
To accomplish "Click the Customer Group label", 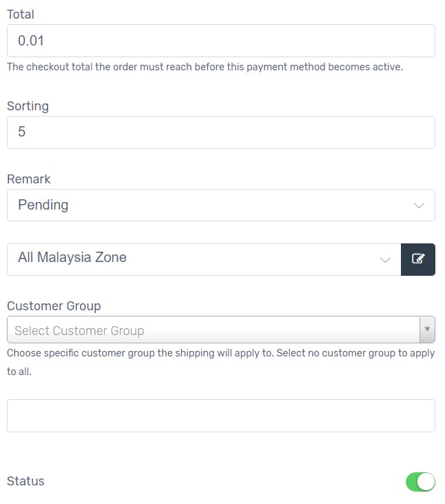I will [54, 306].
